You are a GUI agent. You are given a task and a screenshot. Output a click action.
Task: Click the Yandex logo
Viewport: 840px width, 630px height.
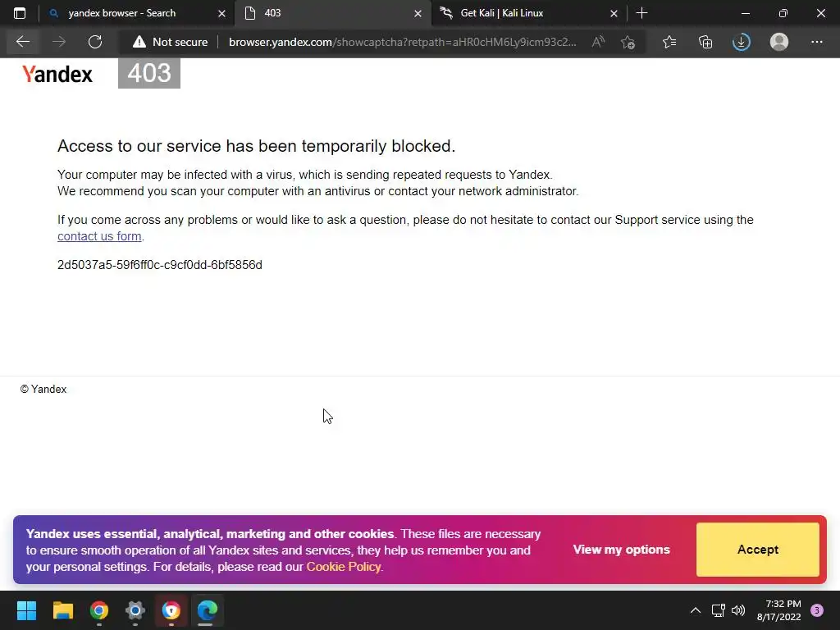[57, 74]
